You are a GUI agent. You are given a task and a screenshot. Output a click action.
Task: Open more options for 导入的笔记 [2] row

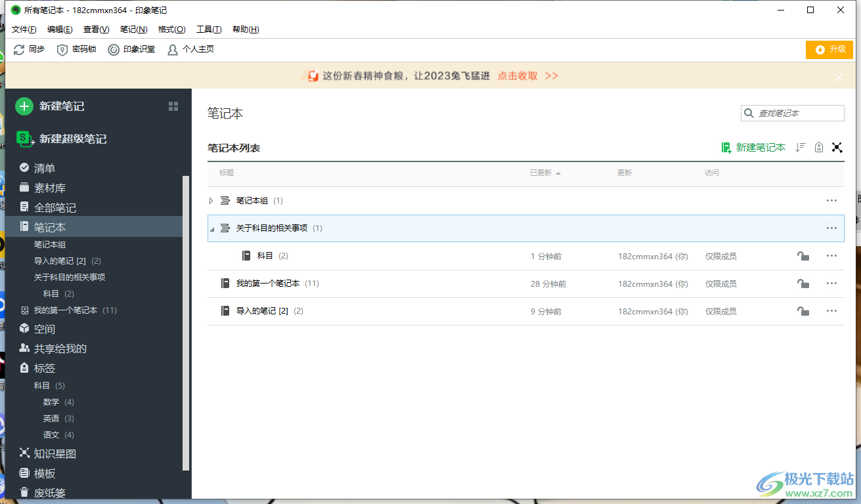point(831,311)
